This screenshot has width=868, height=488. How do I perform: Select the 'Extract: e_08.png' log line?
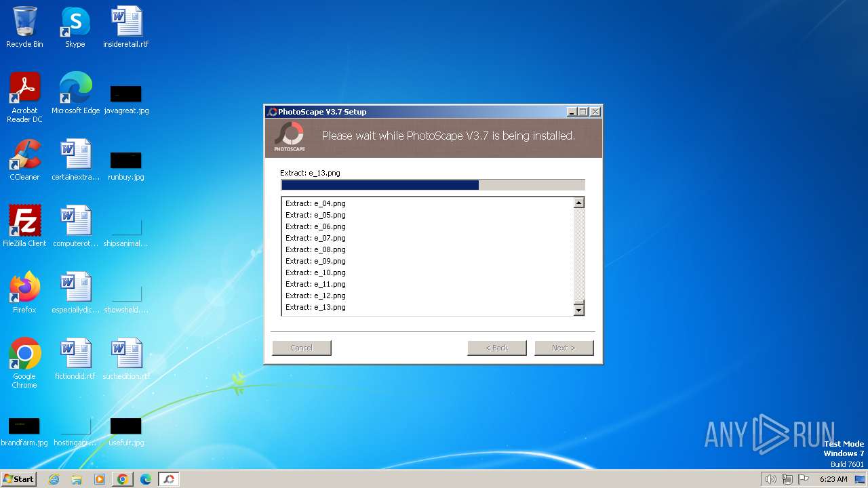pos(316,249)
